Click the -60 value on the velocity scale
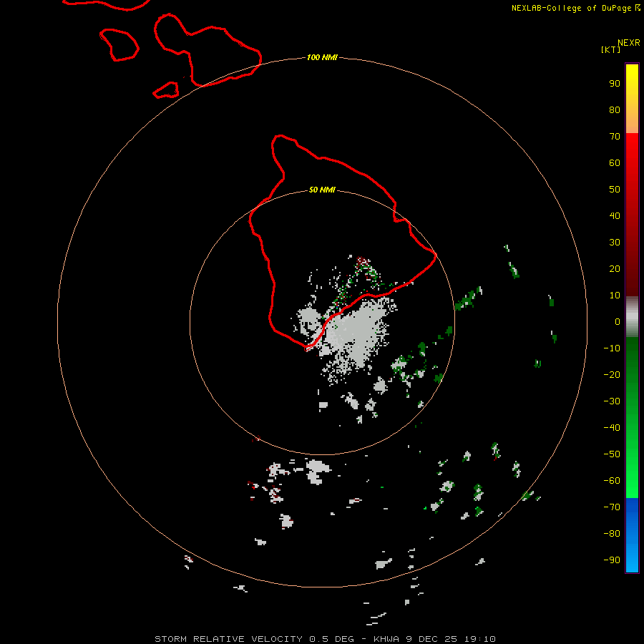Image resolution: width=644 pixels, height=644 pixels. [612, 481]
